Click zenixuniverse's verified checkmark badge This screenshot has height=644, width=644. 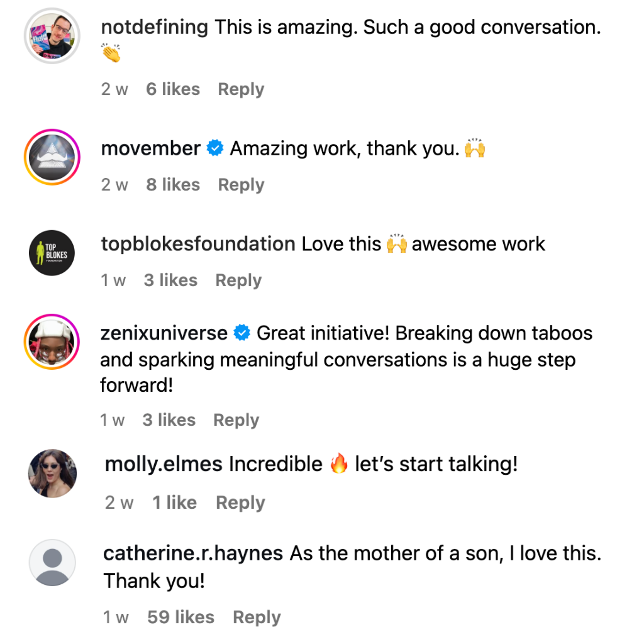(242, 333)
